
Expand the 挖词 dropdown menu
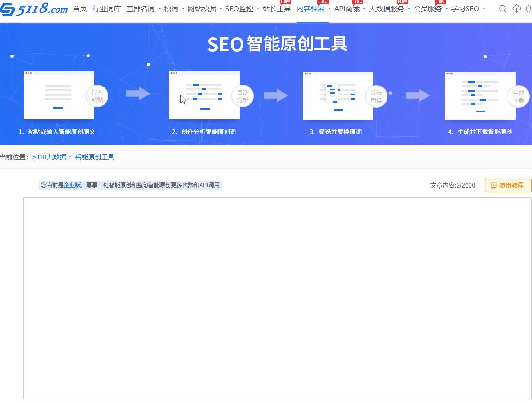[x=174, y=9]
